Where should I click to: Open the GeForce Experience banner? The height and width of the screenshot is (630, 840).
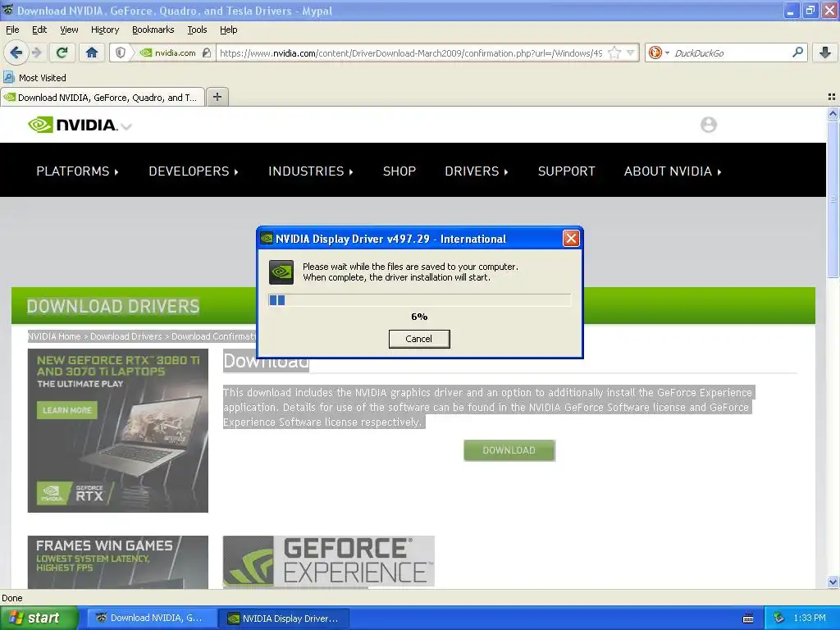[328, 561]
